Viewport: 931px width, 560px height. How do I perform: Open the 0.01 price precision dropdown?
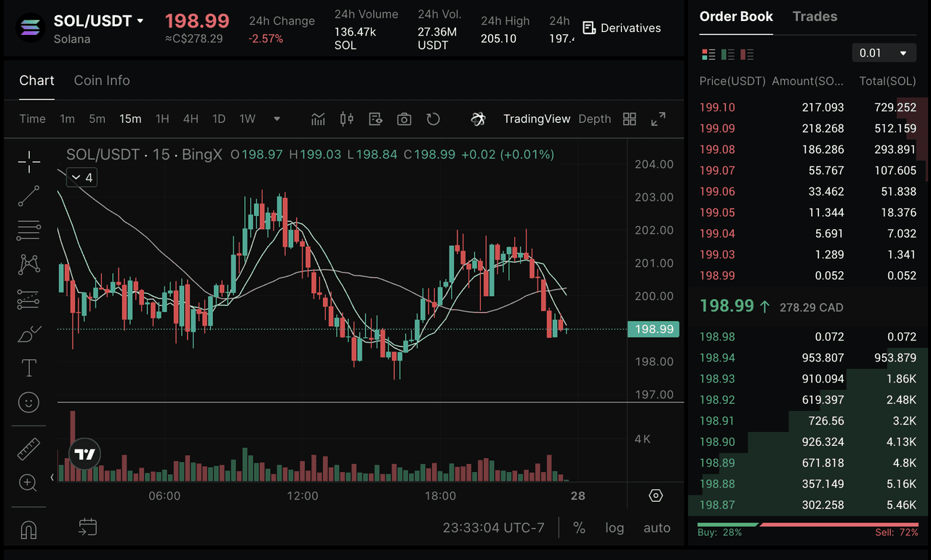pyautogui.click(x=884, y=53)
